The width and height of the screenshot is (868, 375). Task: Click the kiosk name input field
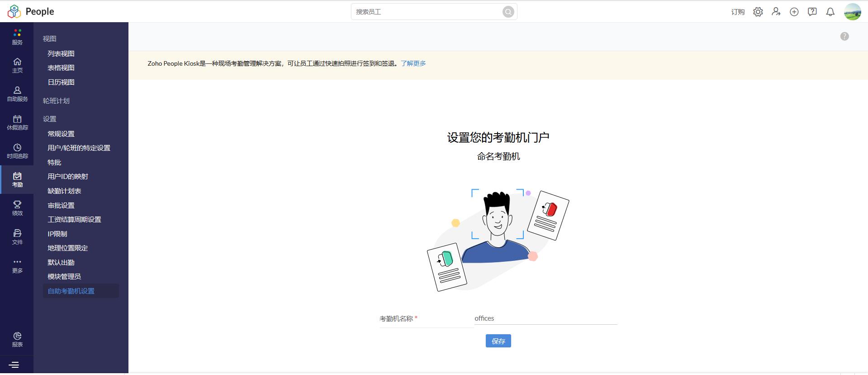pos(545,318)
